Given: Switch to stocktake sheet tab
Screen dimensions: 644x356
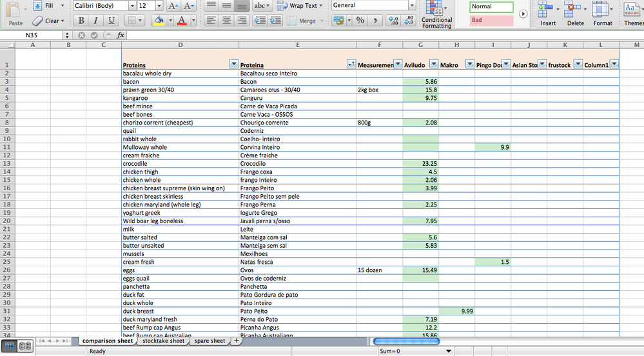Looking at the screenshot, I should 164,341.
